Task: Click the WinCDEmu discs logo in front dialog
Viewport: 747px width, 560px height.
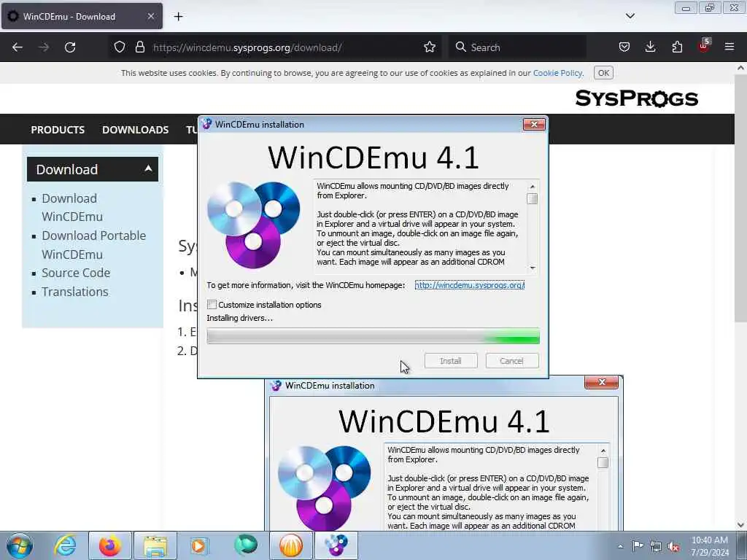Action: point(253,225)
